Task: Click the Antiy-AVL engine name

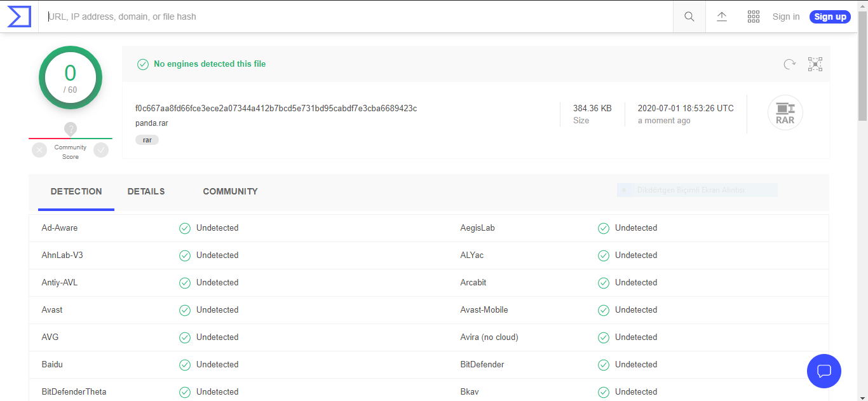Action: pyautogui.click(x=60, y=283)
